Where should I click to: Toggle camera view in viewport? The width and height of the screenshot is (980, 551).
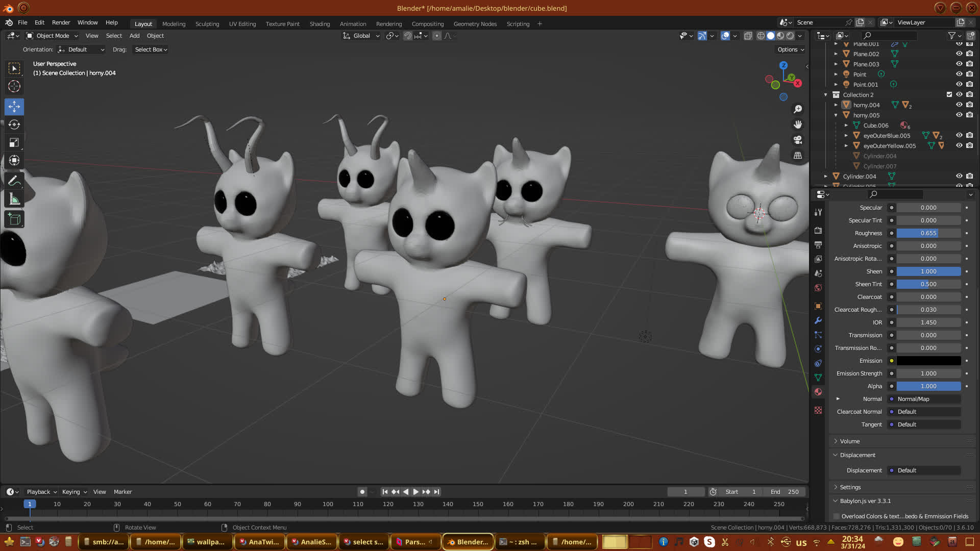pyautogui.click(x=798, y=140)
